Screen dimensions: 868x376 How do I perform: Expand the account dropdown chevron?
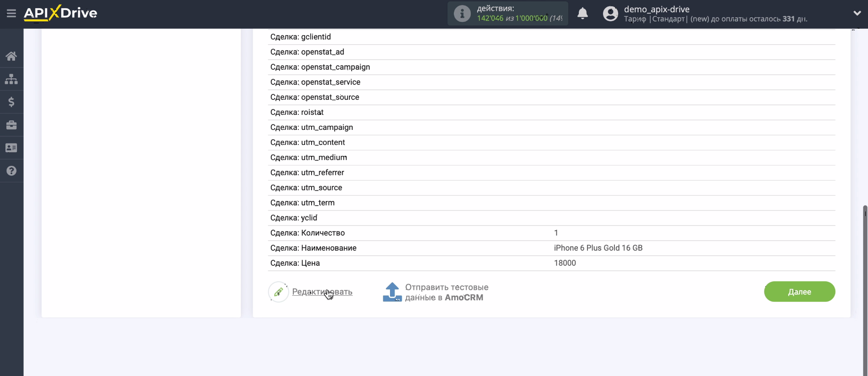[857, 13]
